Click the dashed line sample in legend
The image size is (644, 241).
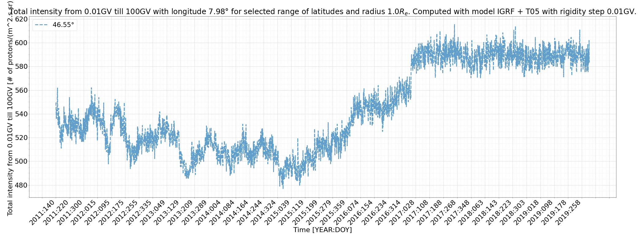(x=41, y=25)
